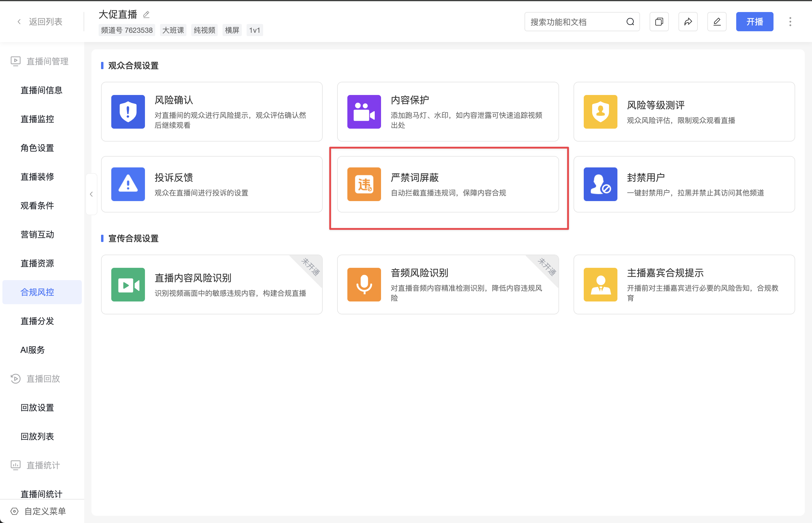The height and width of the screenshot is (523, 812).
Task: Click the copy icon in the top toolbar
Action: 659,22
